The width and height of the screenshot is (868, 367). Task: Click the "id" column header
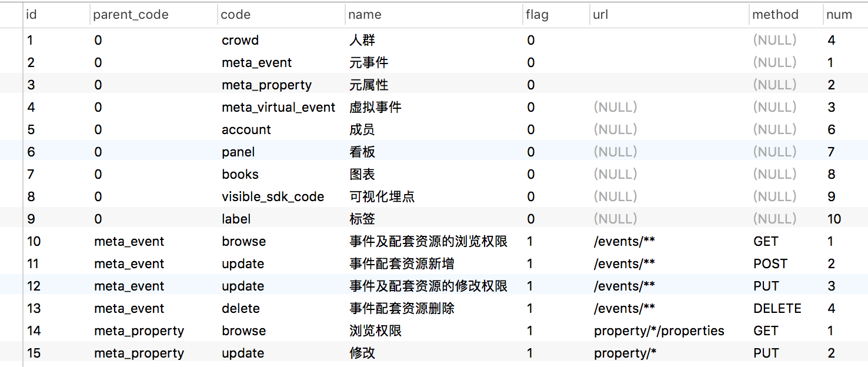pos(32,15)
